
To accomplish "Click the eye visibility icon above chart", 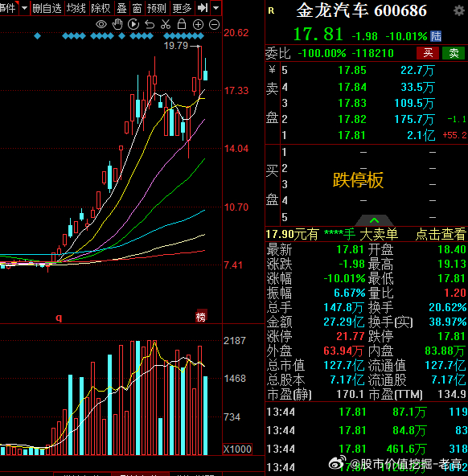I will [101, 24].
